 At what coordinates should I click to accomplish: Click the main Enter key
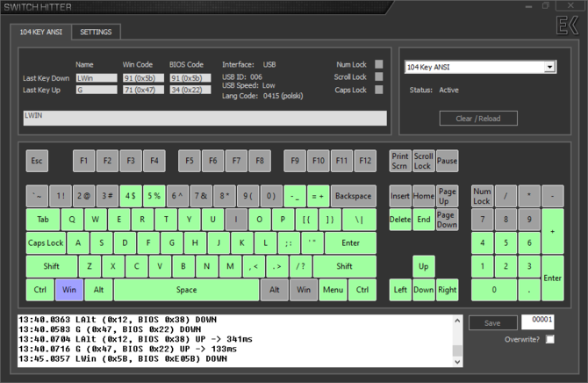pyautogui.click(x=351, y=243)
